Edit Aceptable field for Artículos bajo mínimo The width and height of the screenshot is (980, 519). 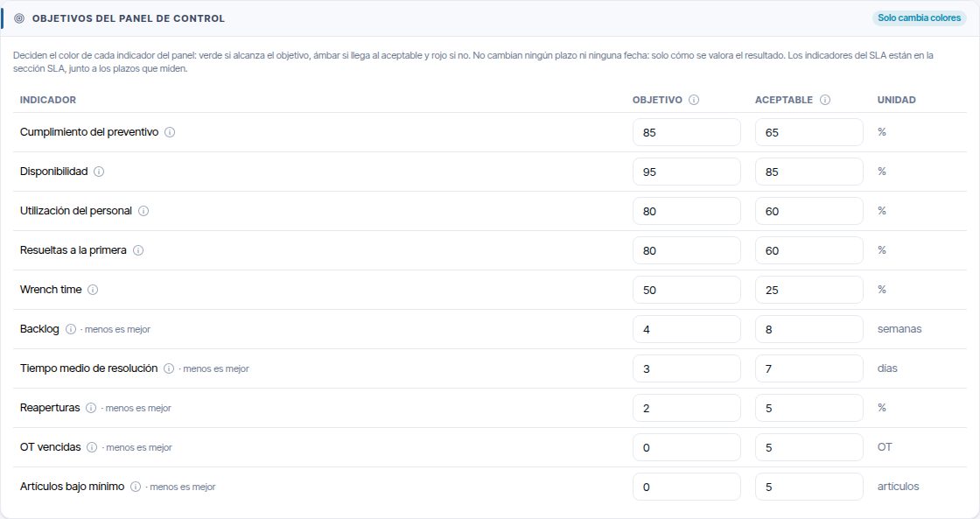point(809,487)
